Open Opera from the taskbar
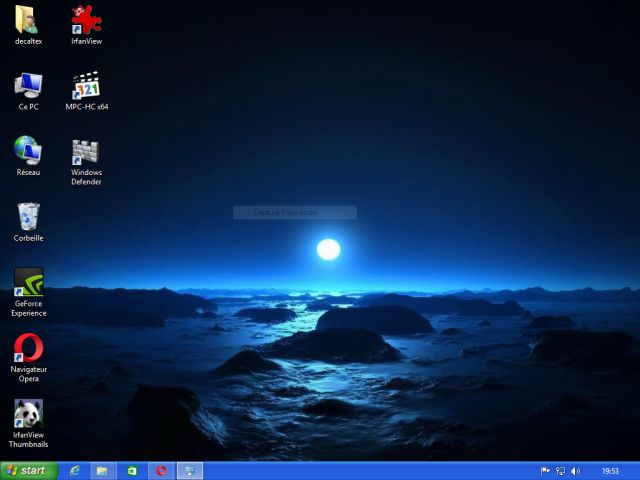Screen dimensions: 640x480 click(161, 471)
